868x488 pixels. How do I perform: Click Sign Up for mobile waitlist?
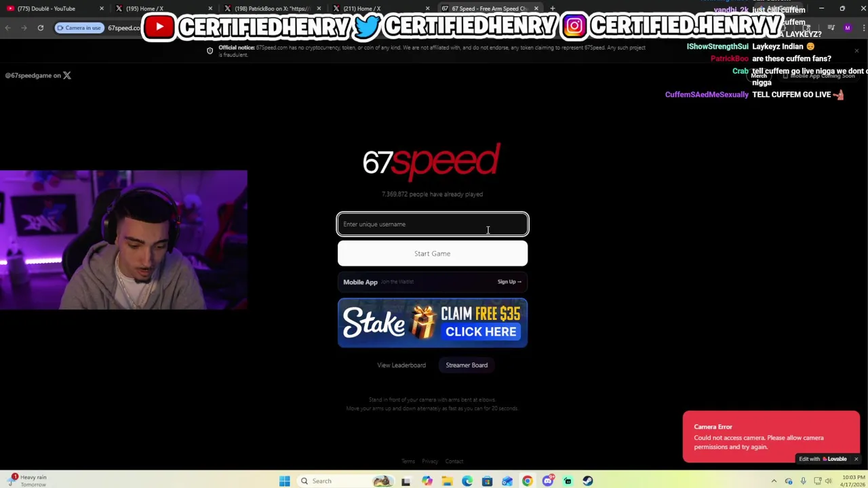click(x=509, y=282)
